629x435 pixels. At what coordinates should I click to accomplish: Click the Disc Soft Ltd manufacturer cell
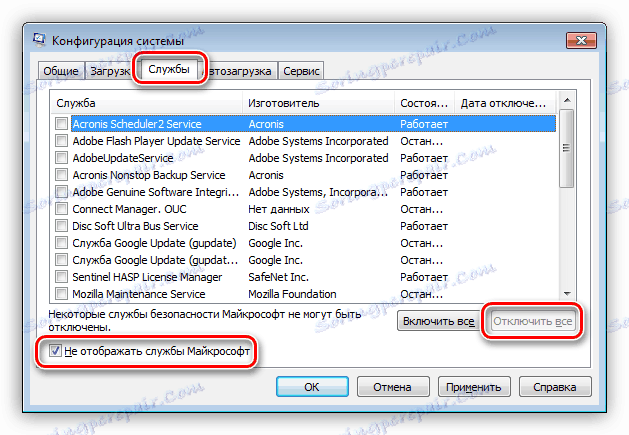(278, 226)
